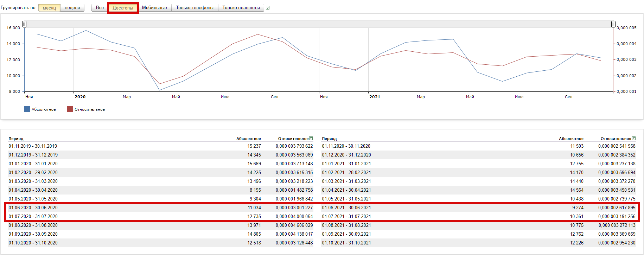Select period 01.10.2020 - 31.10.2020

pyautogui.click(x=33, y=243)
